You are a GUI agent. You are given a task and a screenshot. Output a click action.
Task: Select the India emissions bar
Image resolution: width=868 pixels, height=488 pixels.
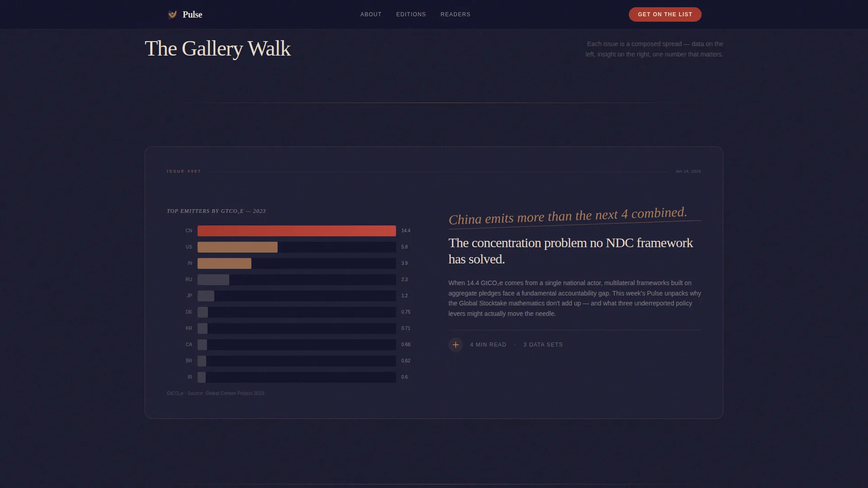click(224, 263)
